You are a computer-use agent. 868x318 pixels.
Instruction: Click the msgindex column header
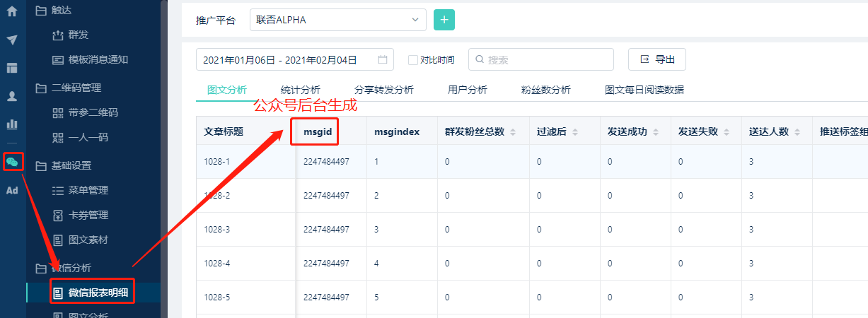[x=397, y=131]
